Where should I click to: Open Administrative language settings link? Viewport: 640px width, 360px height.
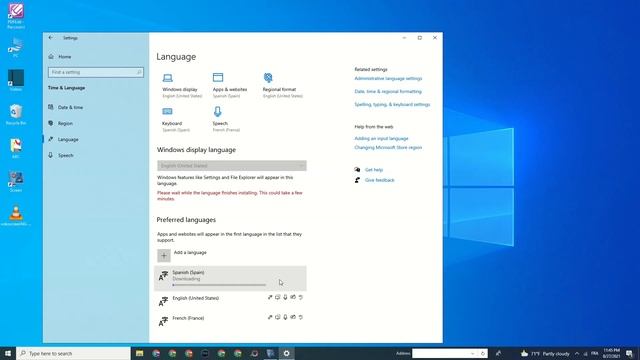coord(388,78)
